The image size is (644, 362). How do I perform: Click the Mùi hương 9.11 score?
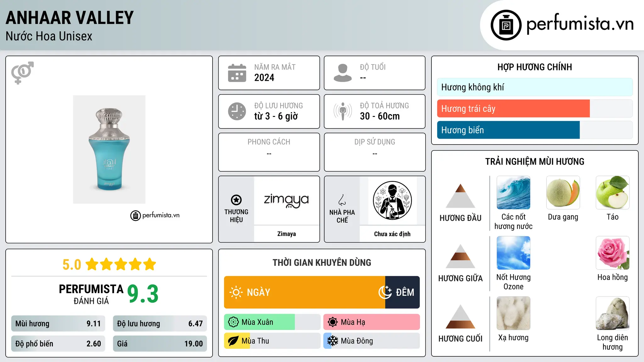pyautogui.click(x=58, y=324)
